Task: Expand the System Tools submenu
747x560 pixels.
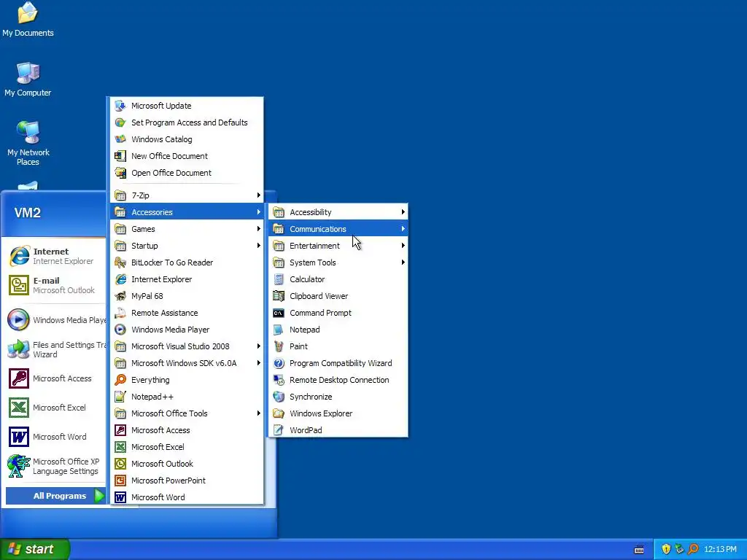Action: [338, 262]
